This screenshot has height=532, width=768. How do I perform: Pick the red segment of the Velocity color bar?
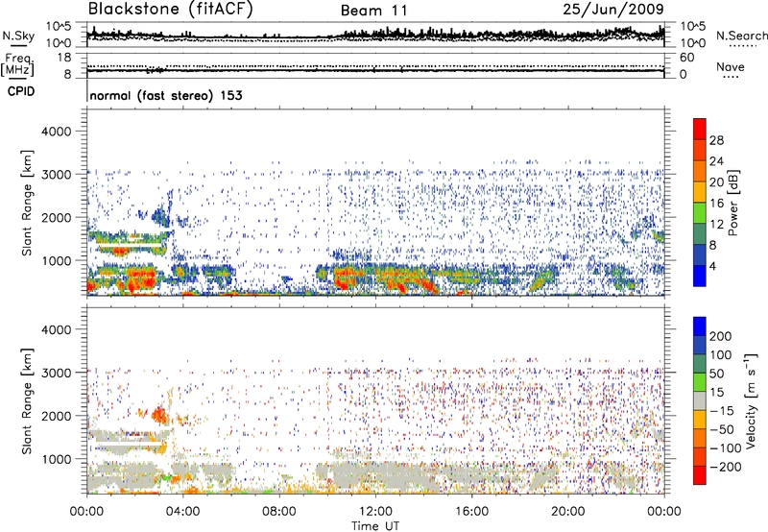(700, 475)
